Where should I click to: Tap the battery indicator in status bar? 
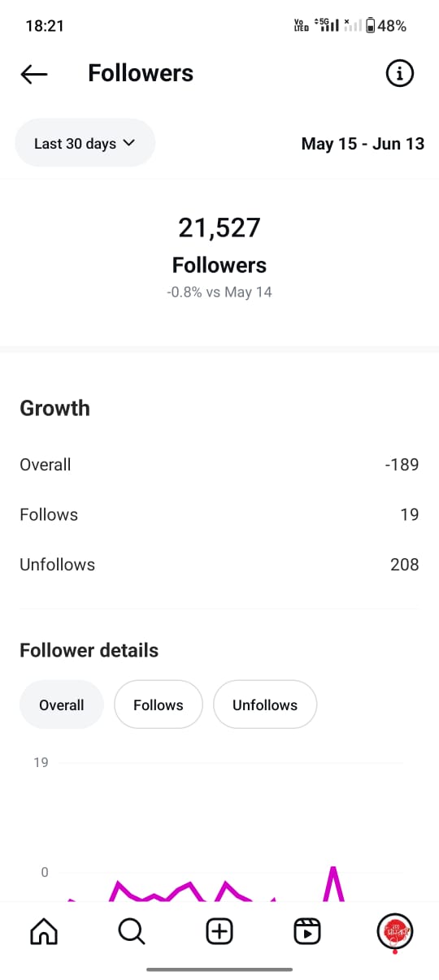coord(371,26)
